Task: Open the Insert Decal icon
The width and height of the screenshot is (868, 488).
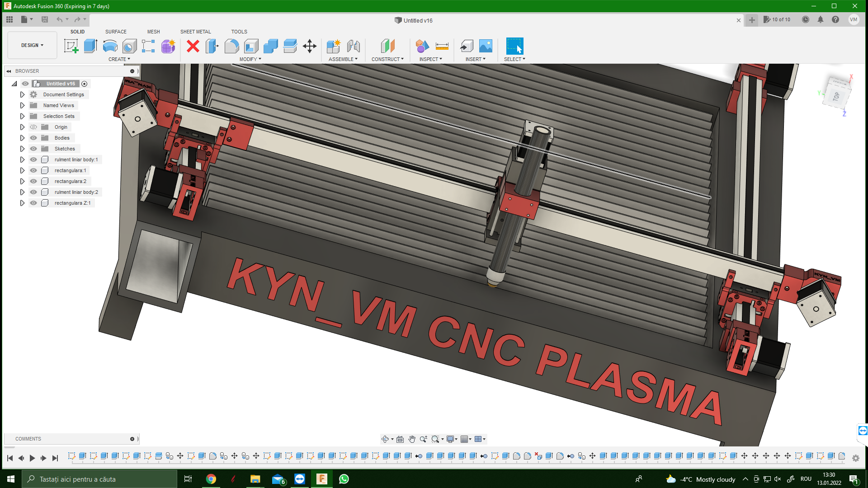Action: point(486,46)
